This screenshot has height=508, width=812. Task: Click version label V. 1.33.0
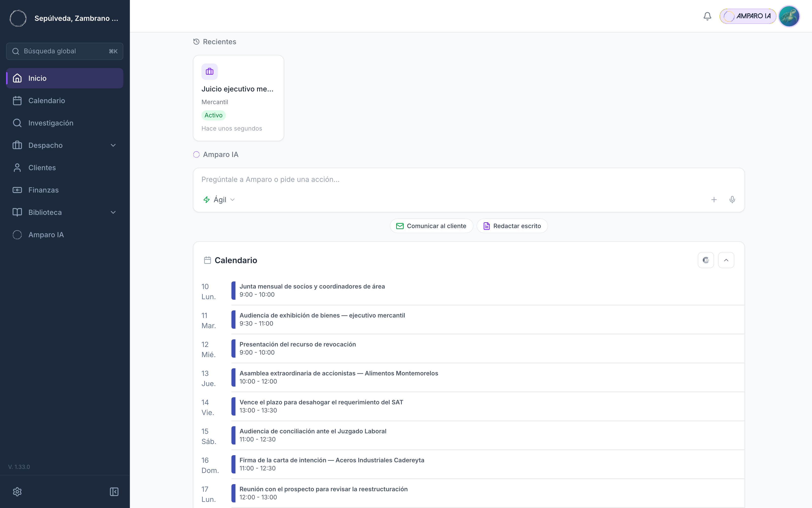[x=19, y=467]
